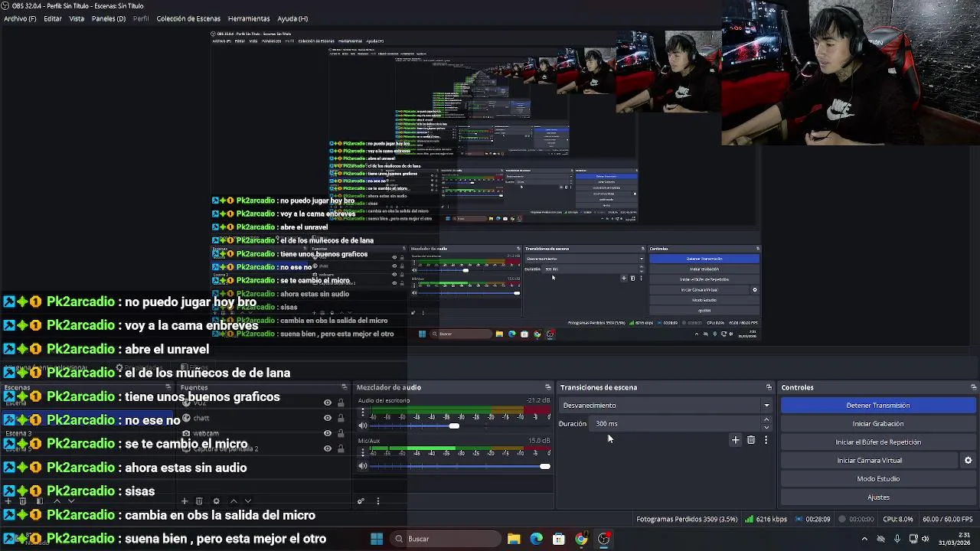The width and height of the screenshot is (980, 551).
Task: Start the Búfer de Repetición
Action: point(878,442)
